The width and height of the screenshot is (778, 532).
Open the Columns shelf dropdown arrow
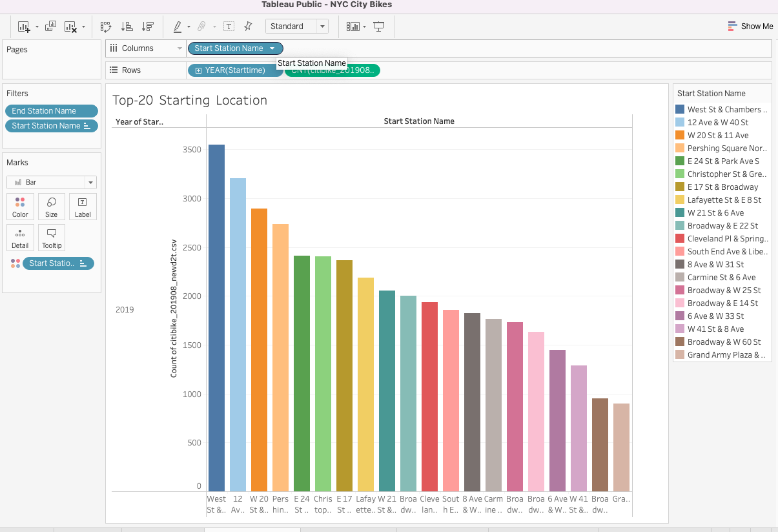point(179,48)
